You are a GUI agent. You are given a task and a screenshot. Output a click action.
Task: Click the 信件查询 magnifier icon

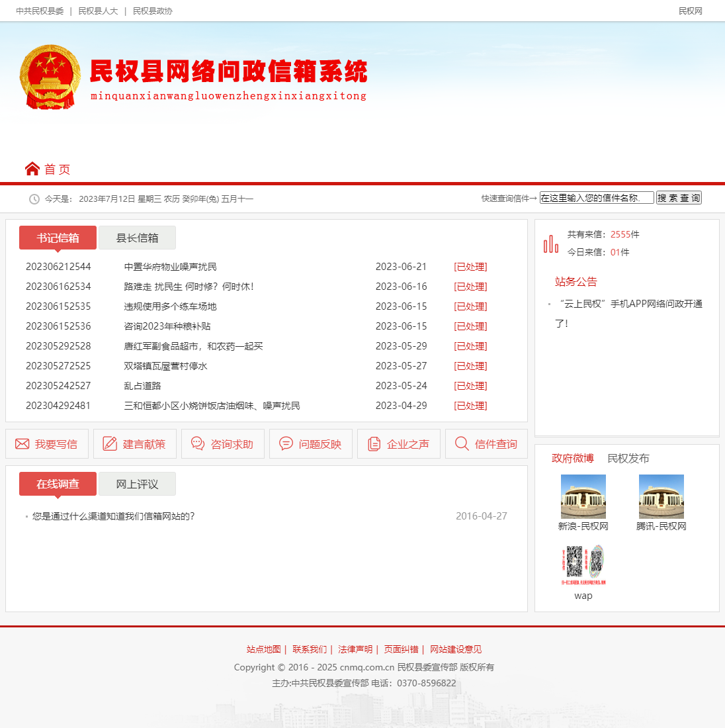(462, 443)
